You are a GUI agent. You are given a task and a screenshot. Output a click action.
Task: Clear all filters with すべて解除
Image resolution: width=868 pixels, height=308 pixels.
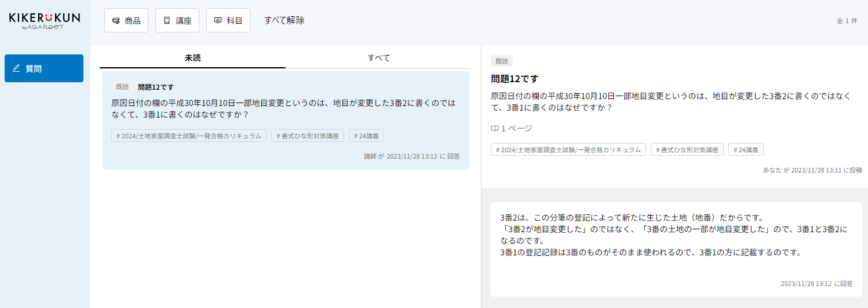pyautogui.click(x=284, y=20)
